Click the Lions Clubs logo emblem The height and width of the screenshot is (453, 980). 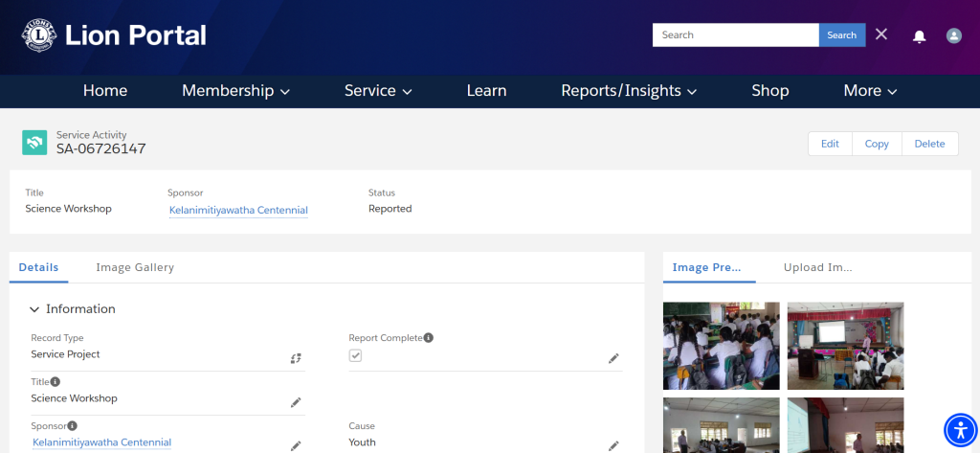coord(39,35)
